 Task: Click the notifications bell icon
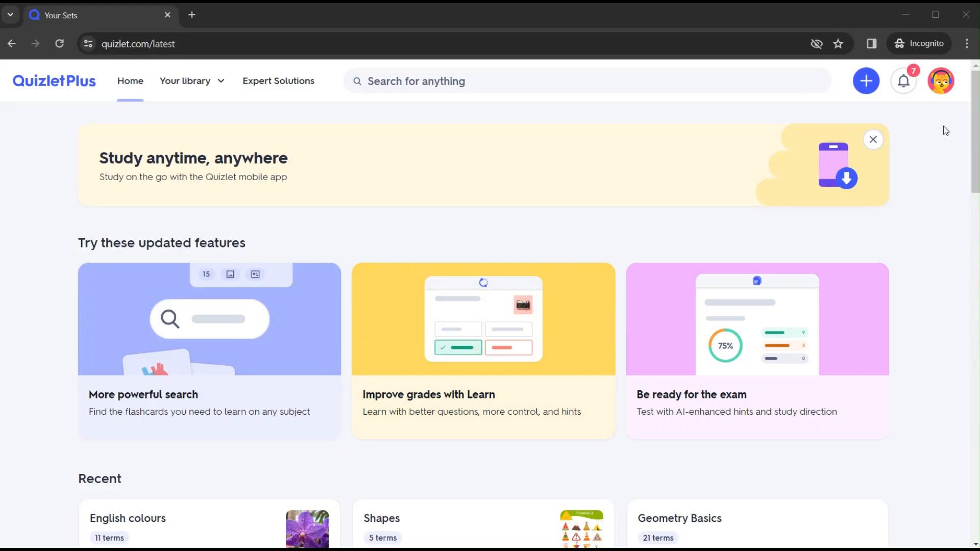904,81
